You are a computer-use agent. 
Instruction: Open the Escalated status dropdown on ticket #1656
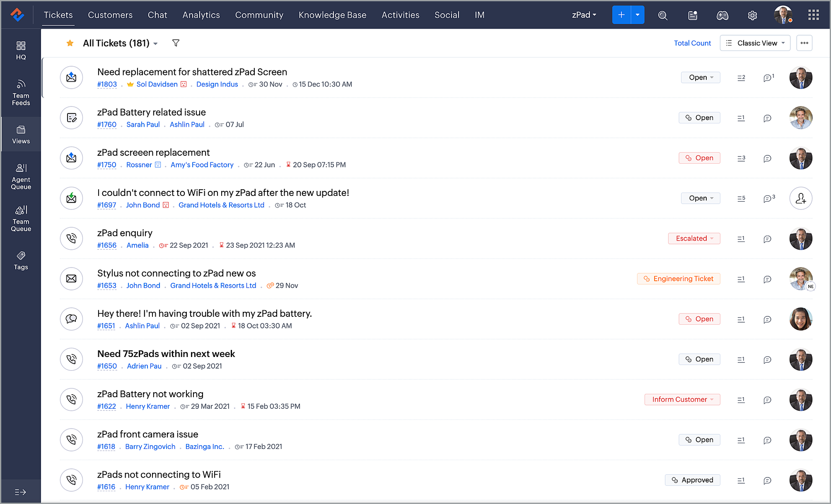[x=694, y=238]
